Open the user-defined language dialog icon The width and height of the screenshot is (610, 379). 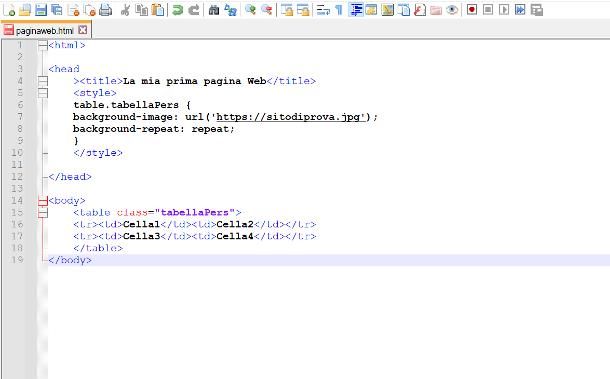pyautogui.click(x=372, y=10)
